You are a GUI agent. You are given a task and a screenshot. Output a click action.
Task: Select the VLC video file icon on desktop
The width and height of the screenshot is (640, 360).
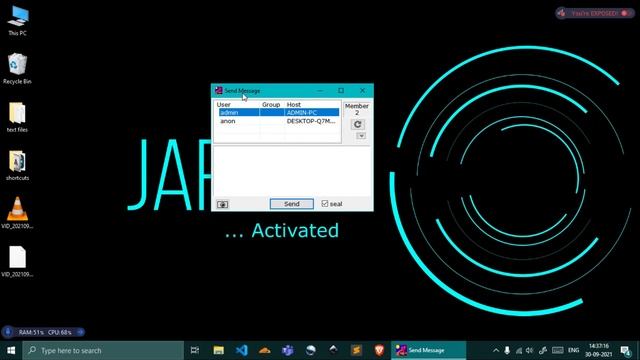tap(17, 213)
